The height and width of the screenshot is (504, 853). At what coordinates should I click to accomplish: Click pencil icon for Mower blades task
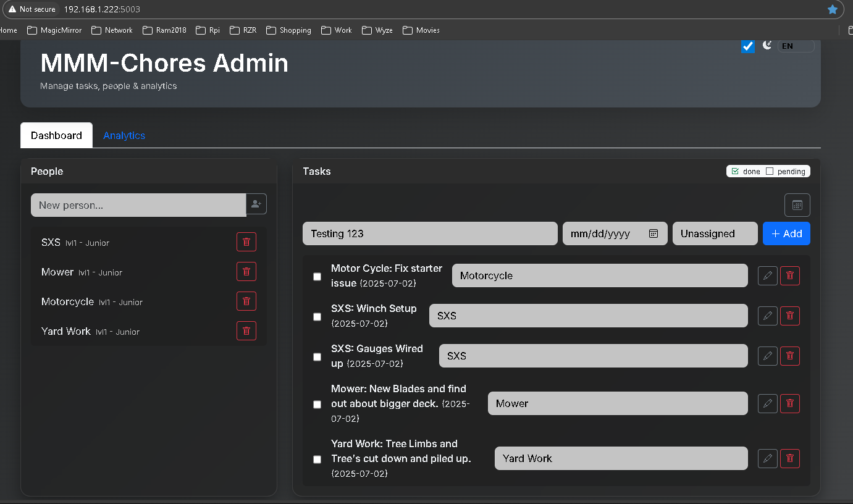pyautogui.click(x=767, y=404)
